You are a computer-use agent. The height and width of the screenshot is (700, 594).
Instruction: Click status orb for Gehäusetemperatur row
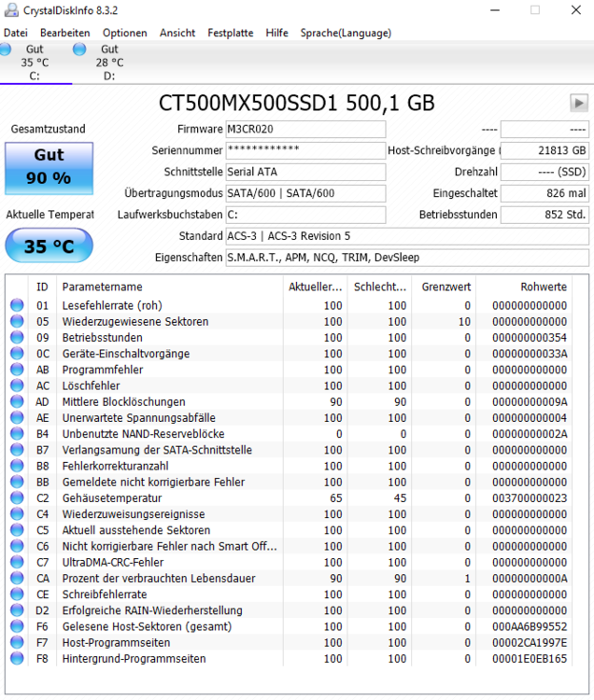[x=17, y=498]
